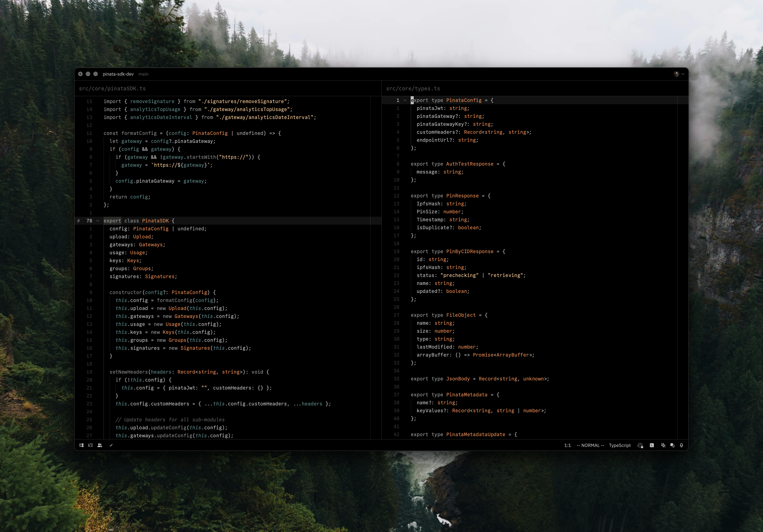763x532 pixels.
Task: Click the this.gateways.updateConfig line
Action: tap(174, 436)
